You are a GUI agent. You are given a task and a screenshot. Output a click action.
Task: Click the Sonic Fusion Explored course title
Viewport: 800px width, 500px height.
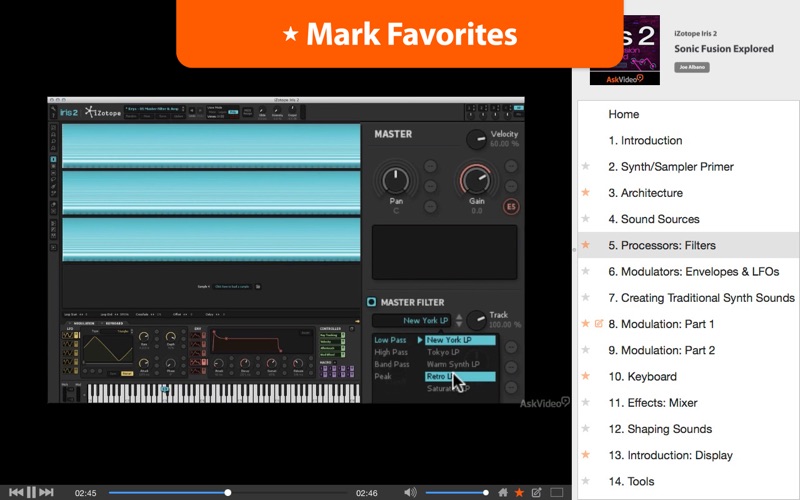click(x=724, y=49)
